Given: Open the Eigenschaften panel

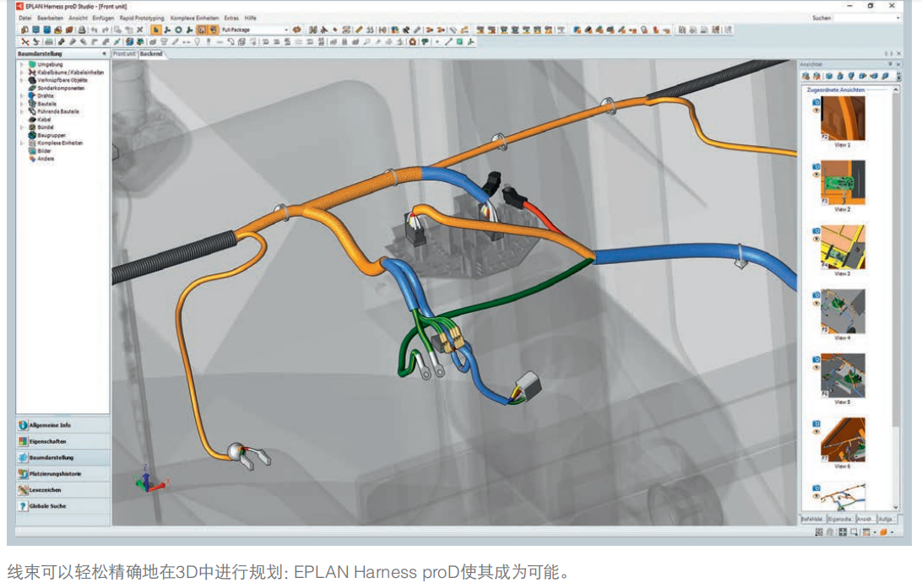Looking at the screenshot, I should (62, 441).
